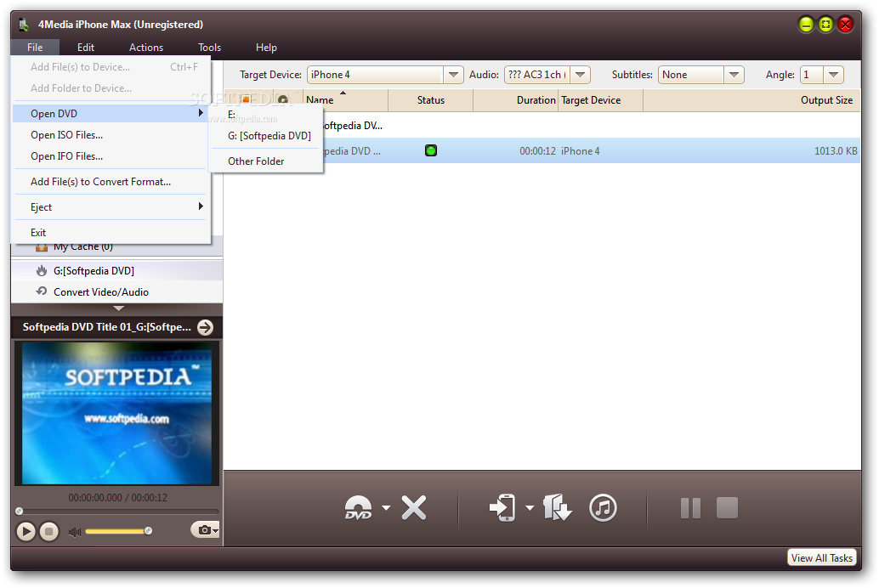Screen dimensions: 879x588
Task: Click the Pause conversion icon
Action: pos(690,508)
